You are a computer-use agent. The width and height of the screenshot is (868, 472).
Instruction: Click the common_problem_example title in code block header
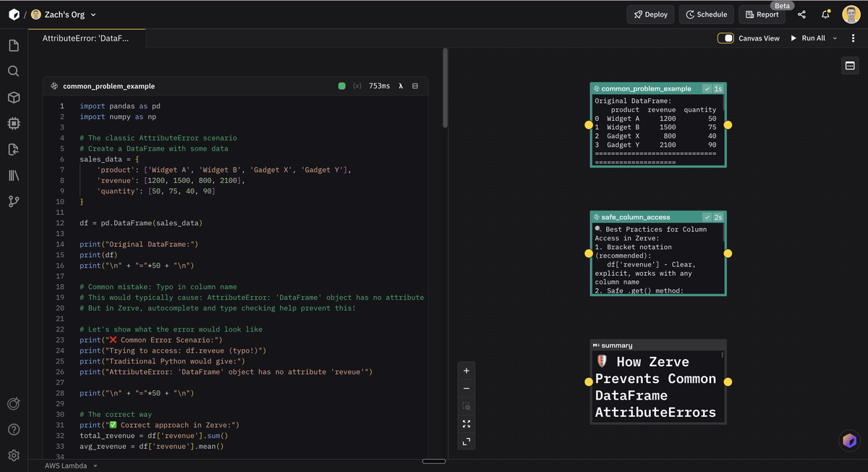109,86
